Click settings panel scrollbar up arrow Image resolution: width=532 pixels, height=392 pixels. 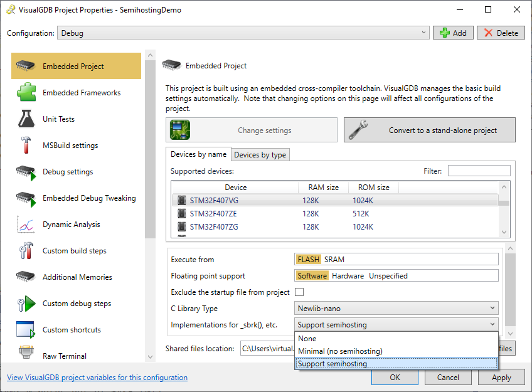510,248
